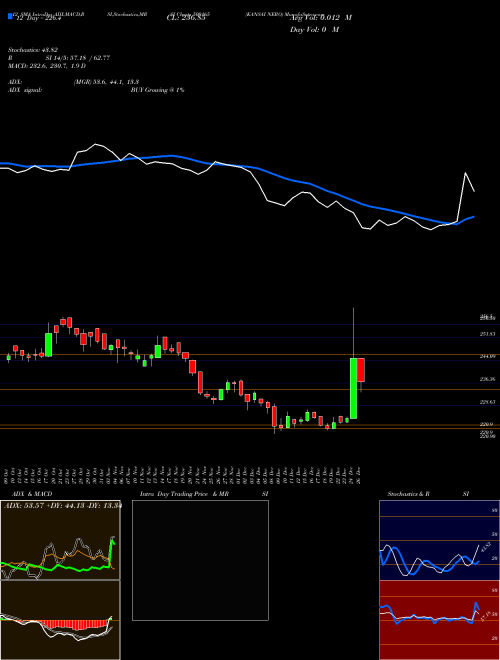Click the CL 236.35 closing price text
Screen dimensions: 500x660
[186, 18]
